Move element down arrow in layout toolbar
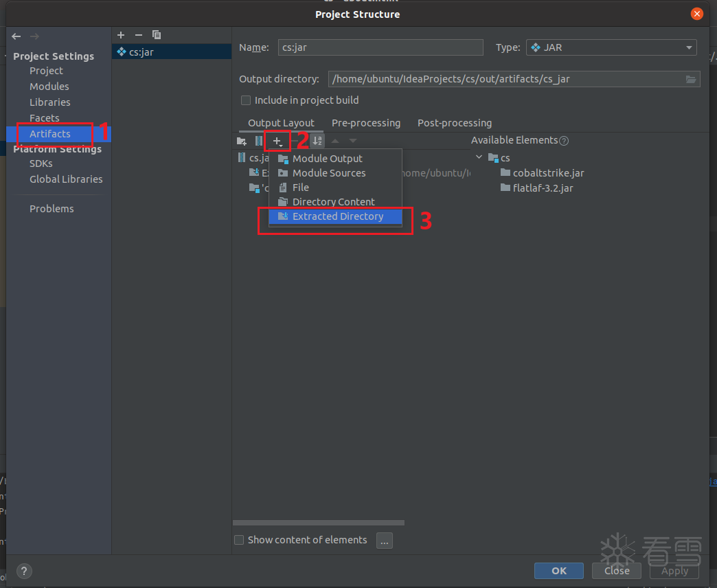Screen dimensions: 717x588 pyautogui.click(x=353, y=141)
